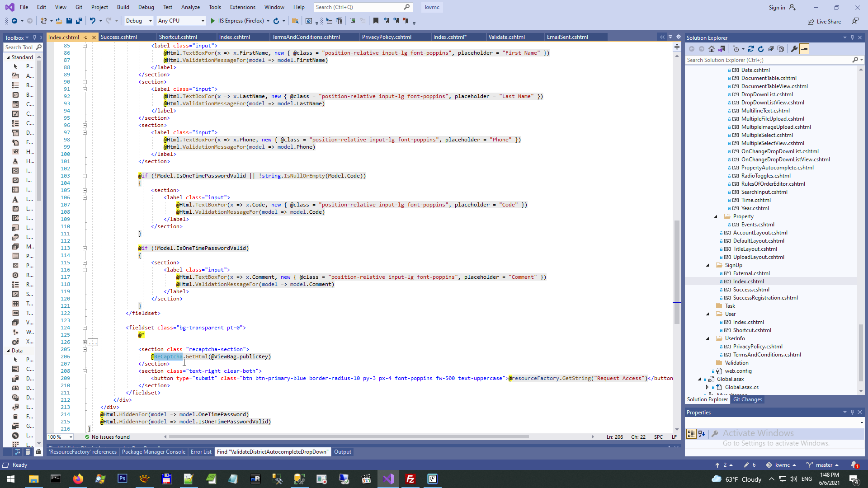Switch to the TermsAndConditions.cshtml tab
Image resolution: width=868 pixels, height=488 pixels.
pos(306,37)
